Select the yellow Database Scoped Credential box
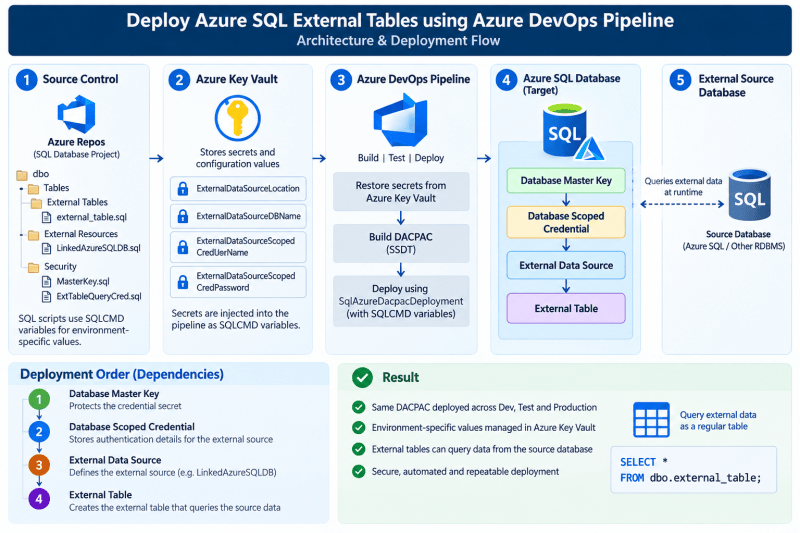The height and width of the screenshot is (533, 800). 566,222
